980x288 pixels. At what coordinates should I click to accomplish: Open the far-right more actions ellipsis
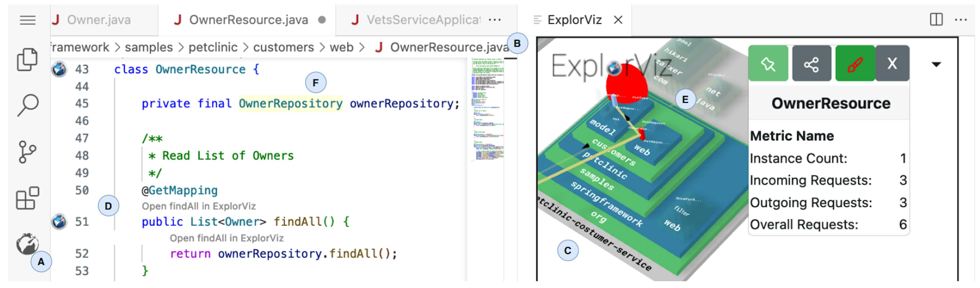(961, 20)
